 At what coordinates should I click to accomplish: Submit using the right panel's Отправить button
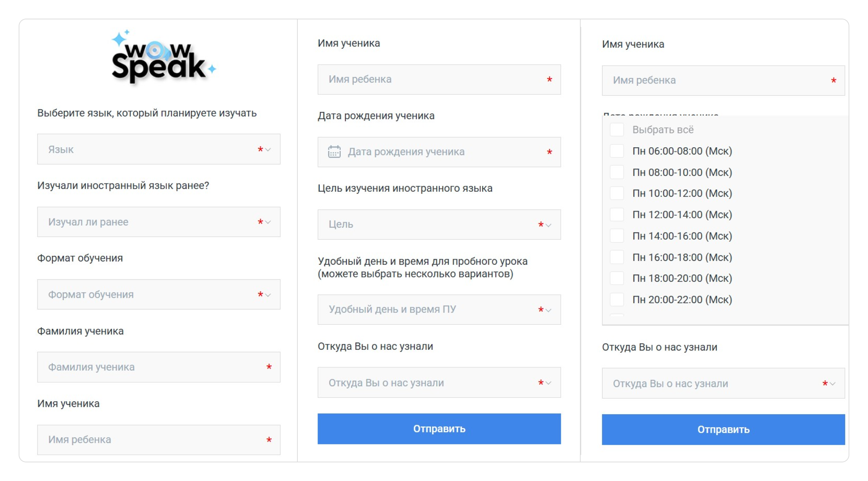tap(723, 430)
